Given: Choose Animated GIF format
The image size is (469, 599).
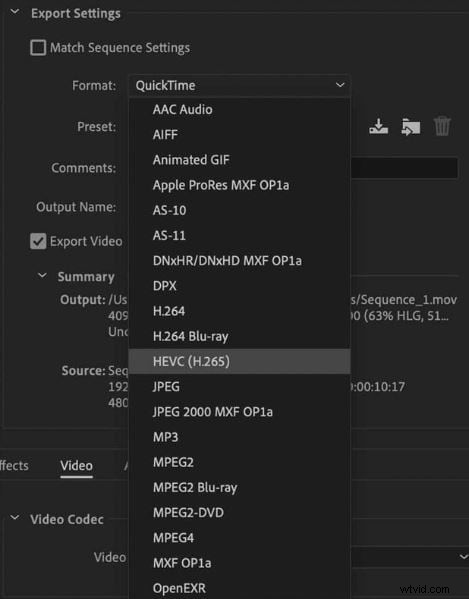Looking at the screenshot, I should click(239, 160).
